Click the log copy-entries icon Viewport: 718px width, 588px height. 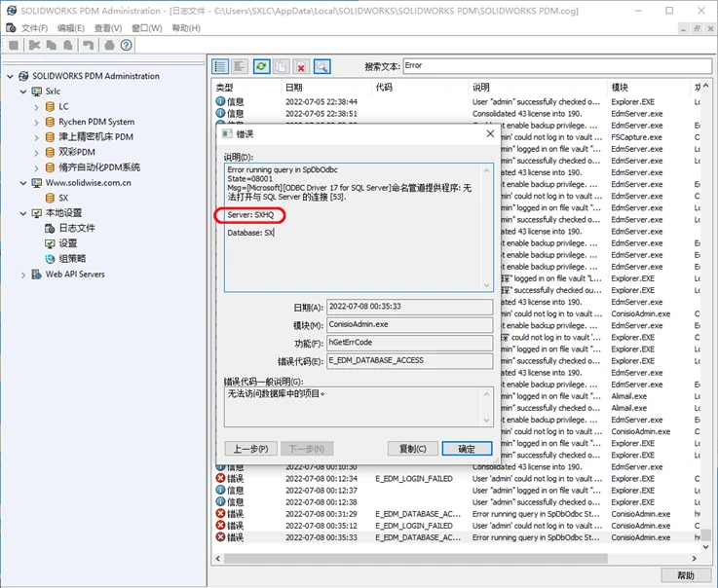pyautogui.click(x=282, y=66)
